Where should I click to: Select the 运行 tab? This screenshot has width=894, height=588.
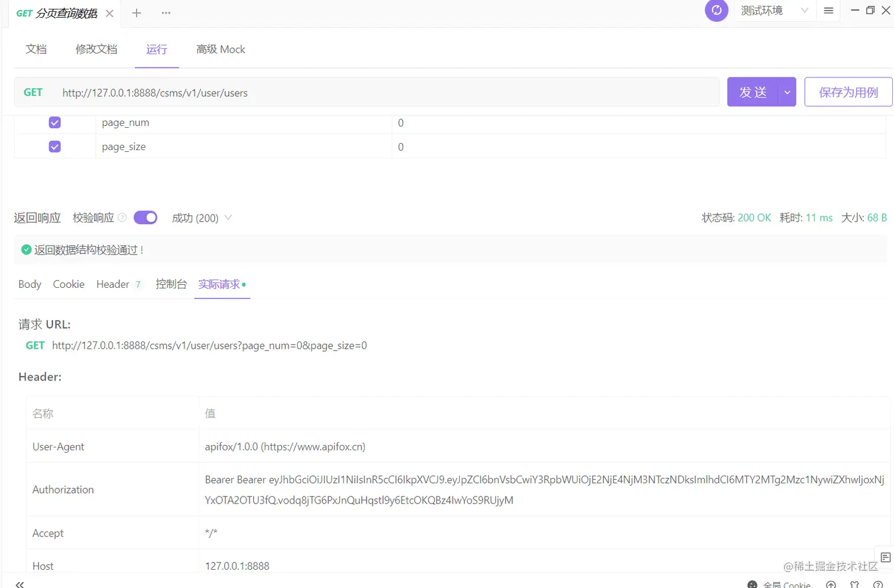click(157, 49)
